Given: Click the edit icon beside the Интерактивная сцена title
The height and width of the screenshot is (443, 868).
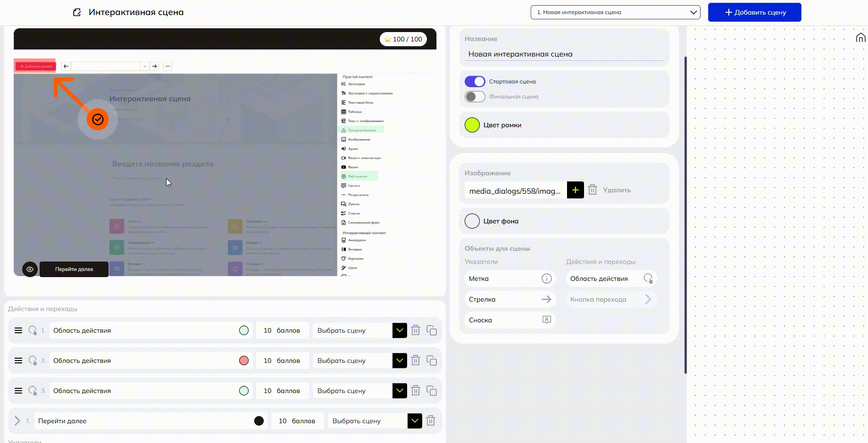Looking at the screenshot, I should (77, 12).
